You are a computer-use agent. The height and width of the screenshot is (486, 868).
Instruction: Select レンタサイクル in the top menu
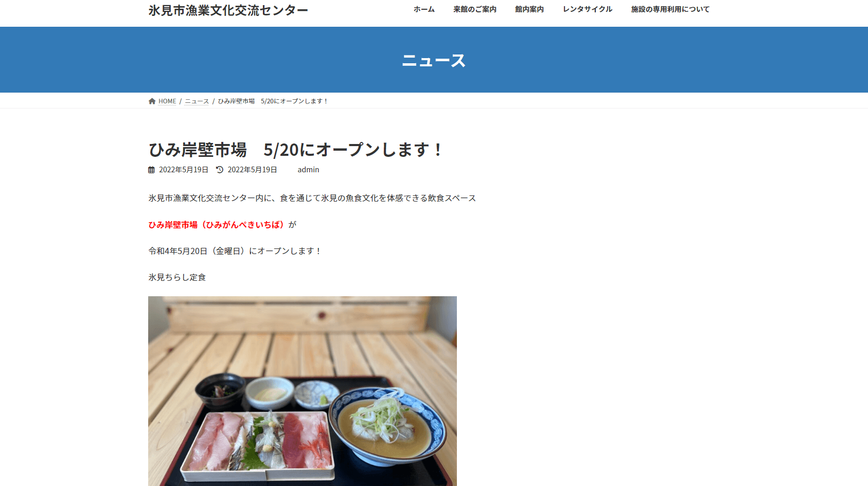pos(587,9)
